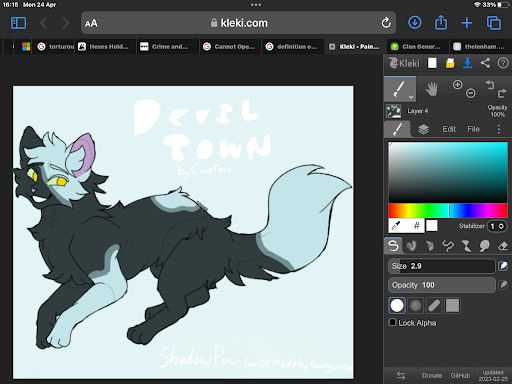Screen dimensions: 512x384
Task: Choose the blend brush type
Action: [411, 246]
